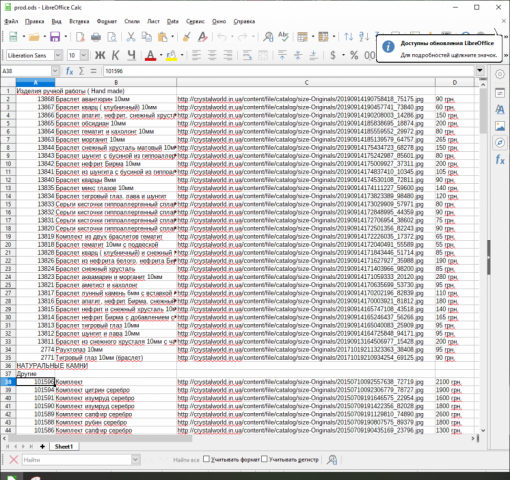The image size is (510, 480).
Task: Open Function Wizard fx icon
Action: (x=69, y=71)
